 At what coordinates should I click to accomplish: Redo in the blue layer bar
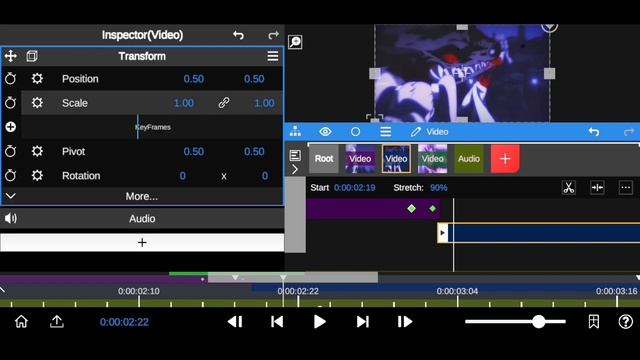pos(629,131)
